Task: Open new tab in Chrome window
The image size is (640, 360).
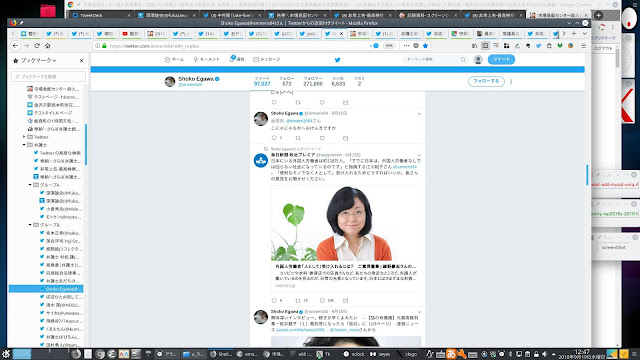Action: pos(598,16)
